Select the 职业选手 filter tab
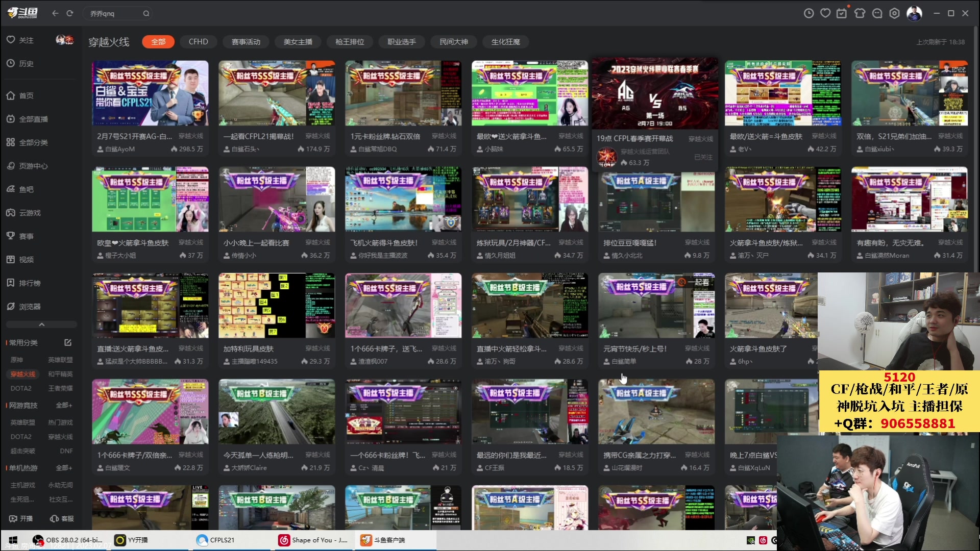Viewport: 980px width, 551px height. 402,42
